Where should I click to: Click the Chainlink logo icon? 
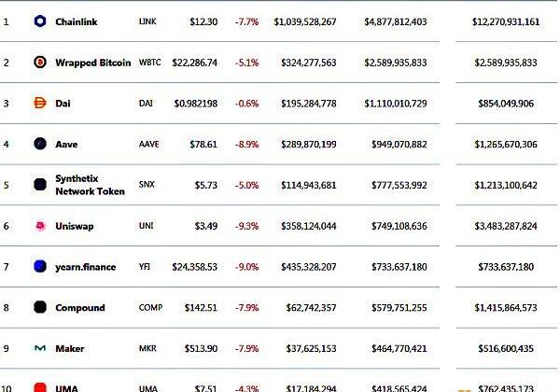click(40, 21)
